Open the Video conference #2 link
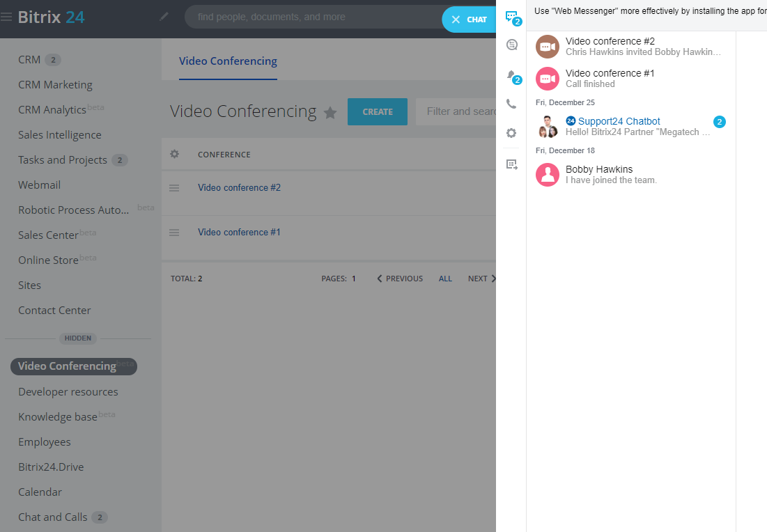Screen dimensions: 767x532 pos(239,188)
